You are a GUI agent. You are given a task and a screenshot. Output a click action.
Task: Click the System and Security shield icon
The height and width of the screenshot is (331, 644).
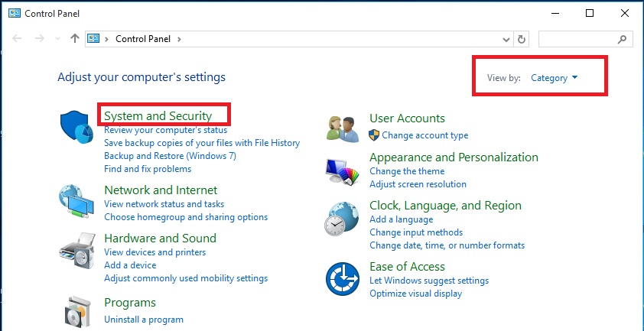tap(76, 126)
